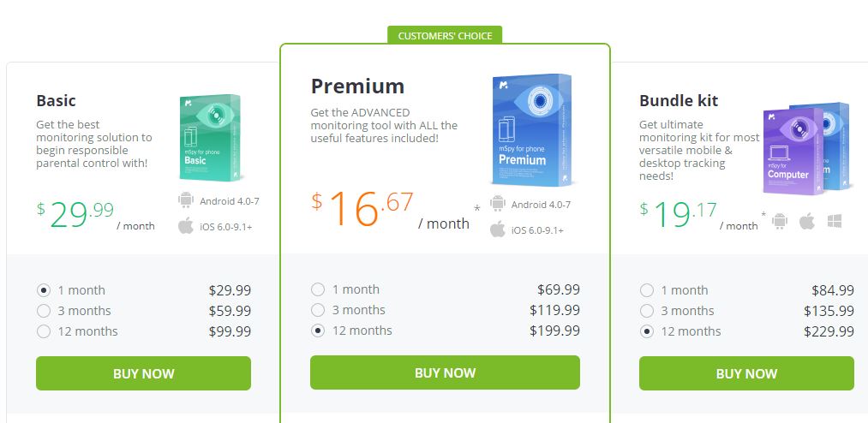Screen dimensions: 868x423
Task: Click the Android icon in Bundle kit
Action: tap(779, 221)
